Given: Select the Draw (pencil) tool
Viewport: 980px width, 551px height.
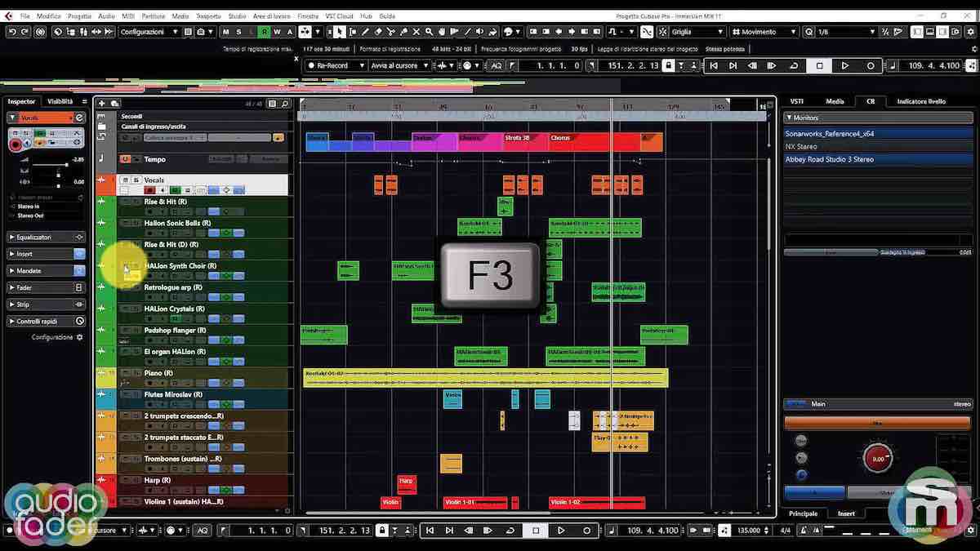Looking at the screenshot, I should (365, 31).
